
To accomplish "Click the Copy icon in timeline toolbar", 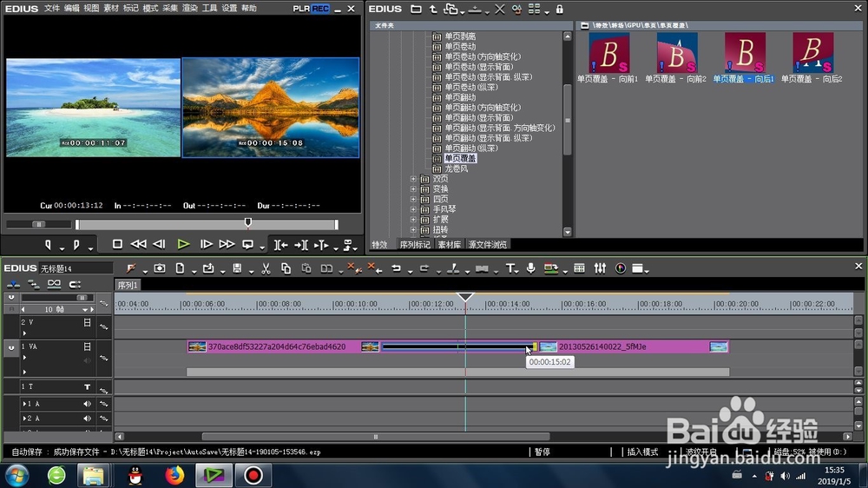I will click(x=286, y=268).
